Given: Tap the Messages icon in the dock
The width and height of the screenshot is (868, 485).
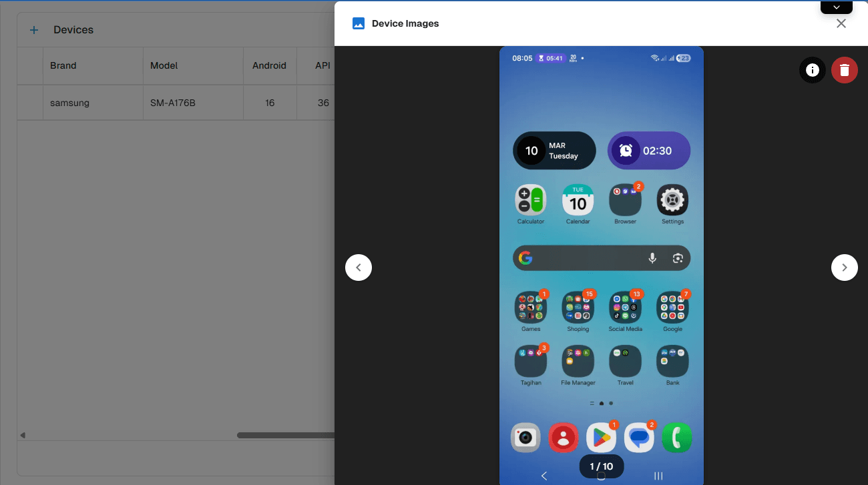Looking at the screenshot, I should point(639,437).
